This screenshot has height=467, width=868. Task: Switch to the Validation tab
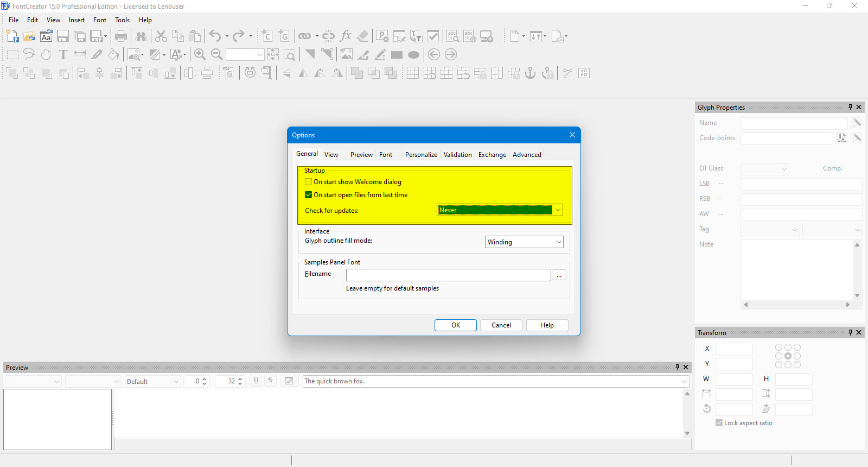(x=458, y=155)
